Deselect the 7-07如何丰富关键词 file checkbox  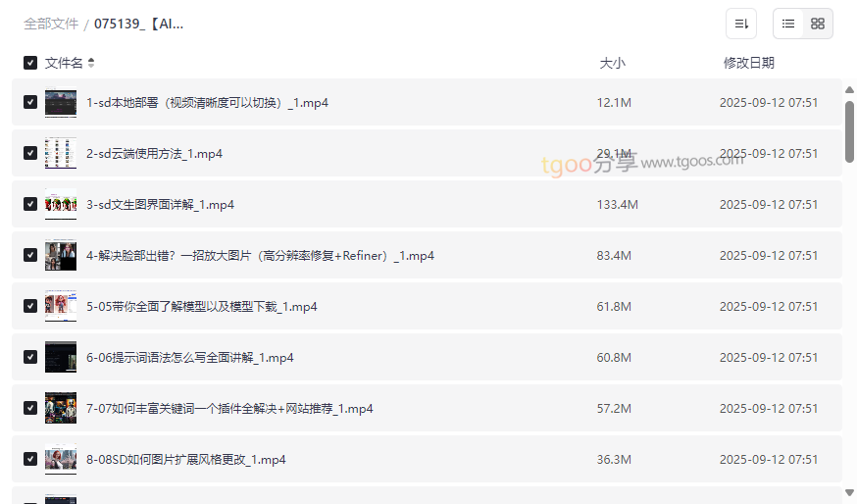pyautogui.click(x=30, y=409)
